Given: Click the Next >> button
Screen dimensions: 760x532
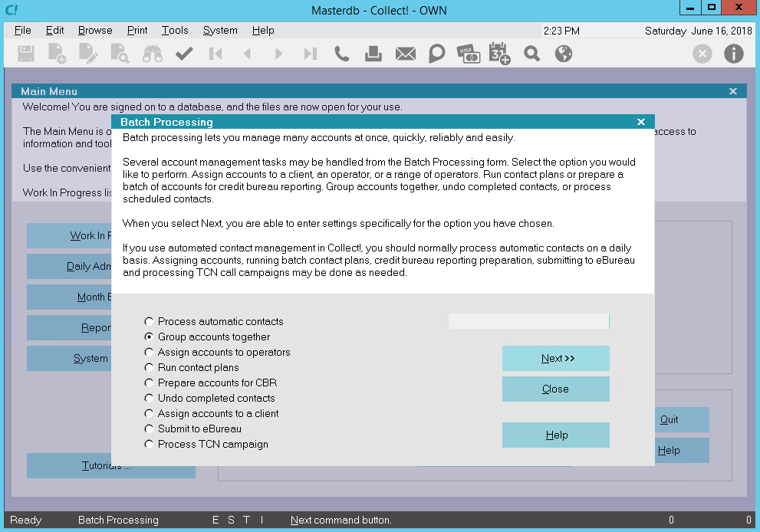Looking at the screenshot, I should point(555,359).
